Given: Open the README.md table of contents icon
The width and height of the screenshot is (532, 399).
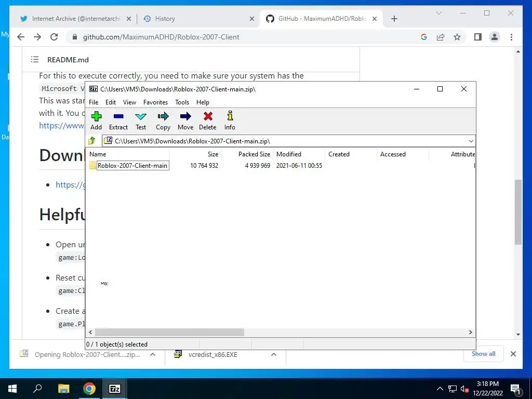Looking at the screenshot, I should (x=35, y=60).
